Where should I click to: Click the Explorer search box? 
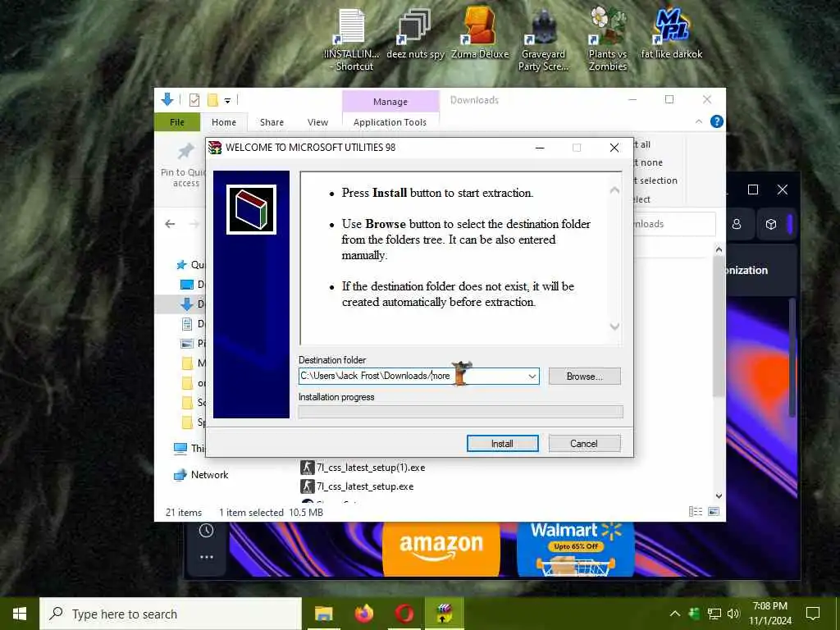(674, 224)
